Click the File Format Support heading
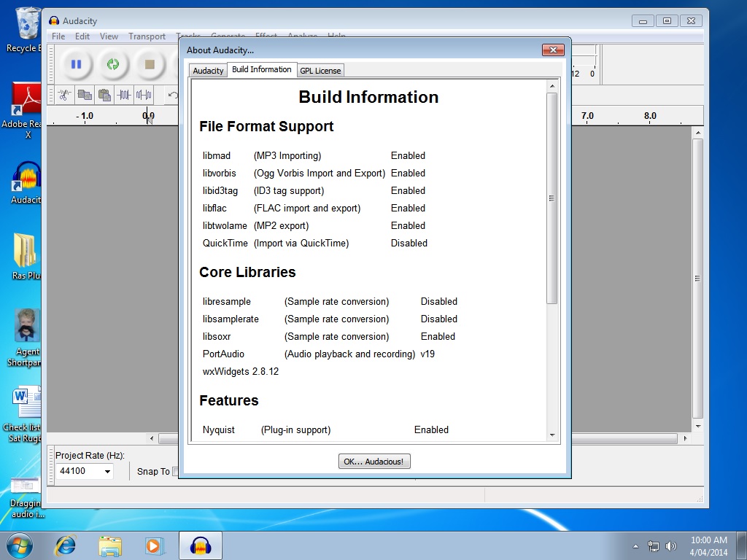The image size is (747, 560). [266, 127]
